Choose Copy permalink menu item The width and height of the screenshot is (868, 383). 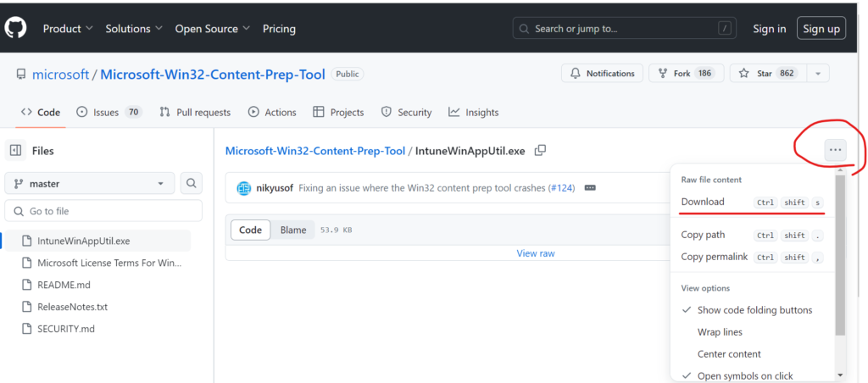752,258
